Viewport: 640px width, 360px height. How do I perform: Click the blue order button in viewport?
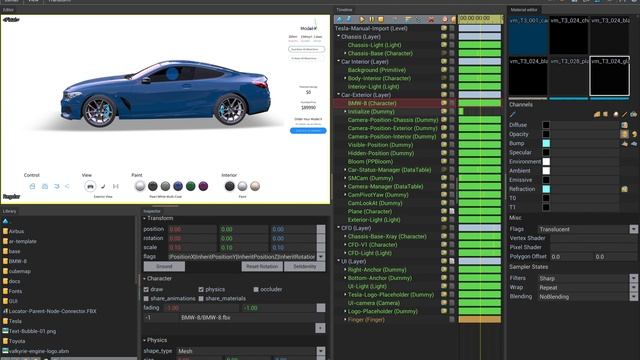[x=308, y=131]
